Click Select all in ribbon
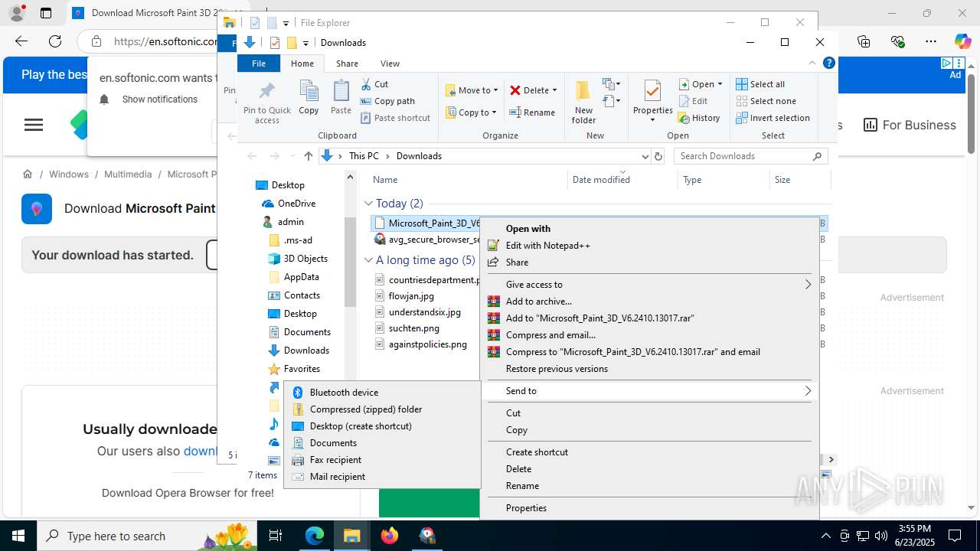The width and height of the screenshot is (980, 551). coord(760,84)
